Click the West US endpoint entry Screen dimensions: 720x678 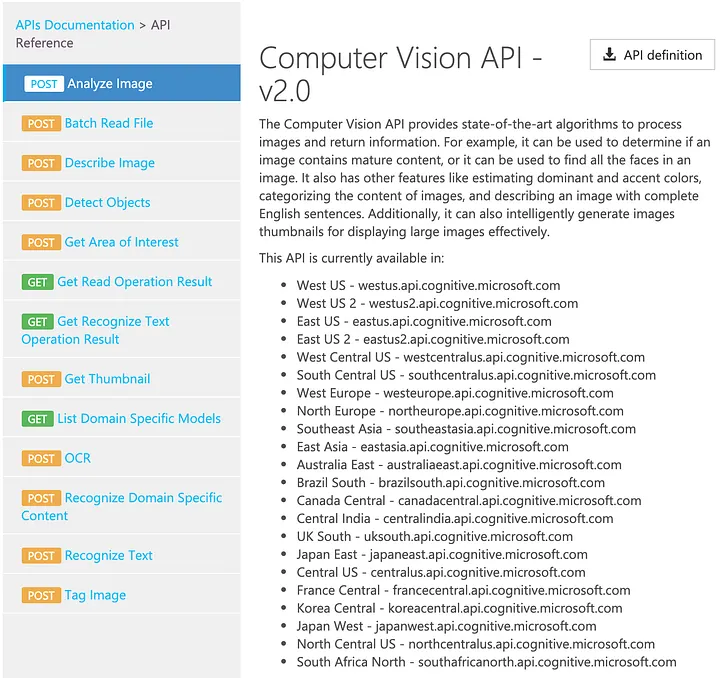pyautogui.click(x=428, y=286)
